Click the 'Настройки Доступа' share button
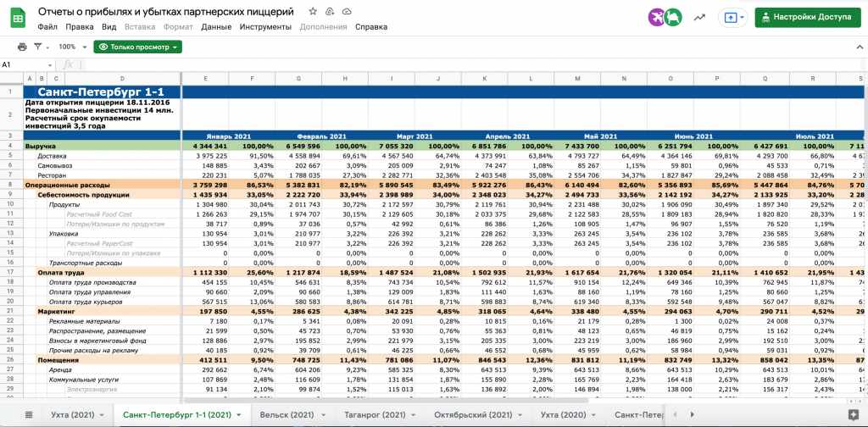Screen dimensions: 868x427 click(x=809, y=17)
